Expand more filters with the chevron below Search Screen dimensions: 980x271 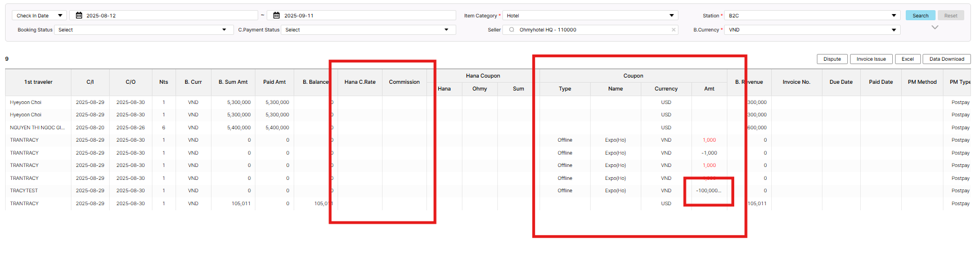click(934, 28)
